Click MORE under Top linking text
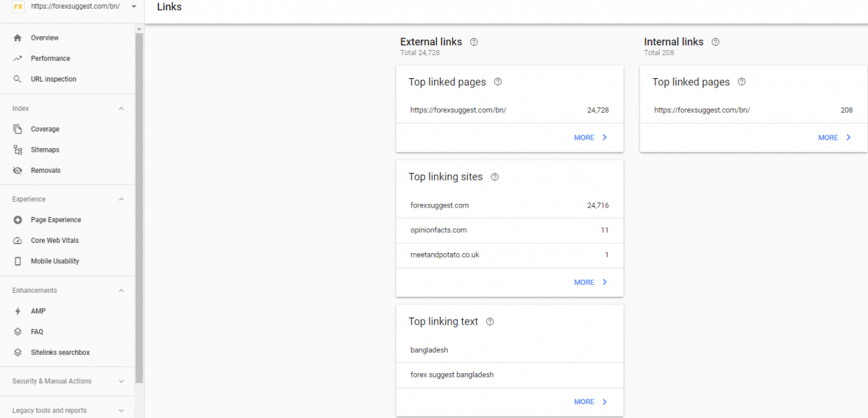Viewport: 868px width, 418px height. point(591,401)
